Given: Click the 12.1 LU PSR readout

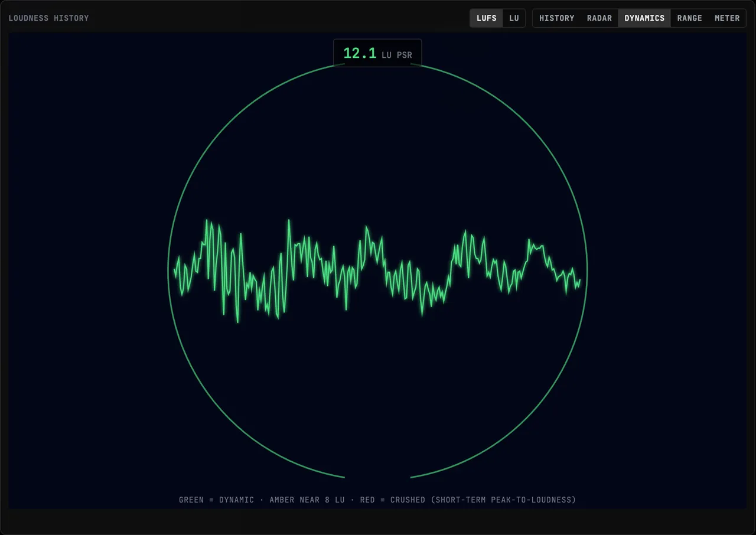Looking at the screenshot, I should tap(377, 53).
